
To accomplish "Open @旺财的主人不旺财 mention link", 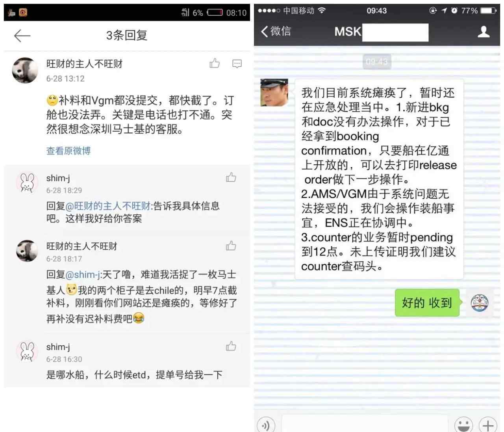I will [108, 206].
